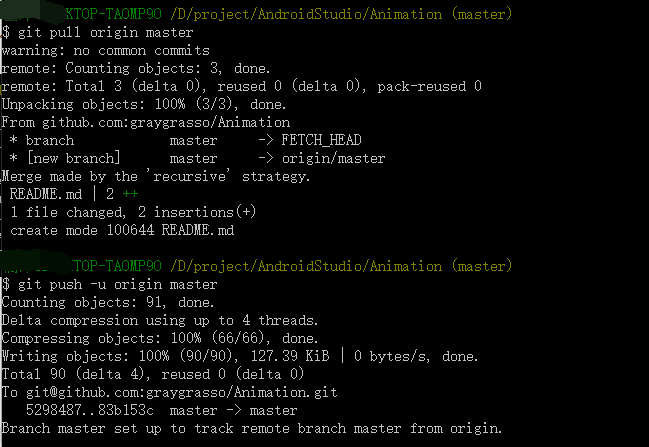Click 'From github.com:graygrasso/Animation' text

(146, 123)
